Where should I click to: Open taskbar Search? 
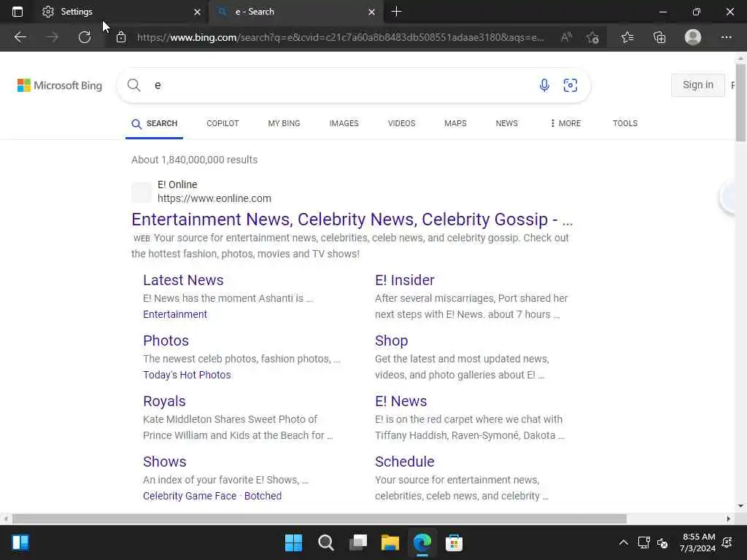point(326,542)
